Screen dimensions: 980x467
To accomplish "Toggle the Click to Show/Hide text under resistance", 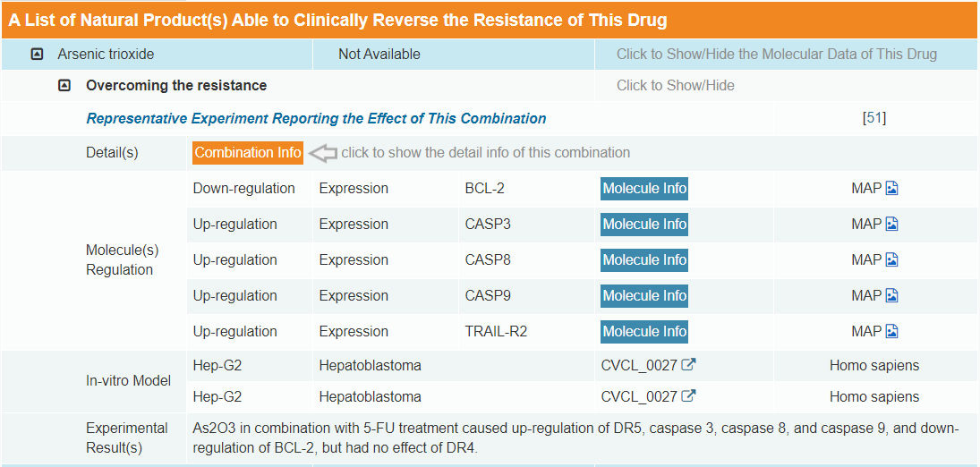I will coord(675,86).
